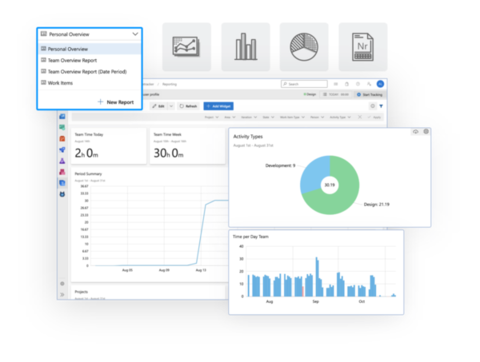This screenshot has width=480, height=362.
Task: Click the line chart widget icon
Action: click(x=186, y=47)
